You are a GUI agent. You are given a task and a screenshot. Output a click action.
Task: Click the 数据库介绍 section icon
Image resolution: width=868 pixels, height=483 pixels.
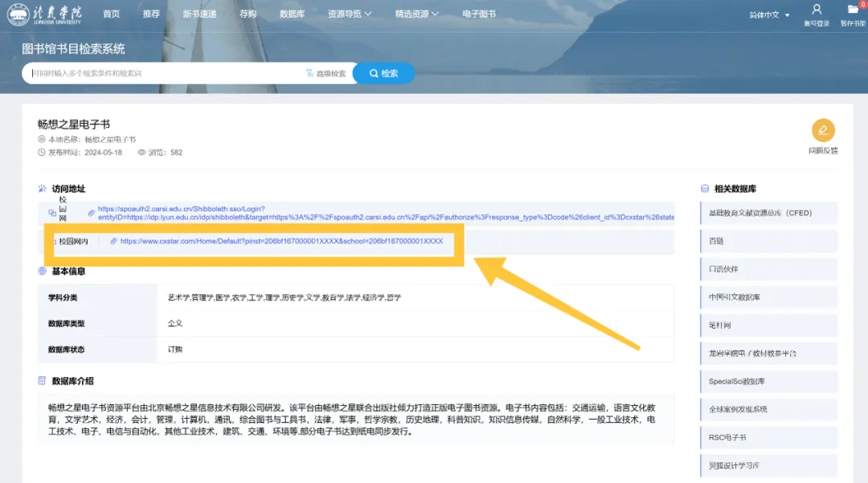coord(42,381)
